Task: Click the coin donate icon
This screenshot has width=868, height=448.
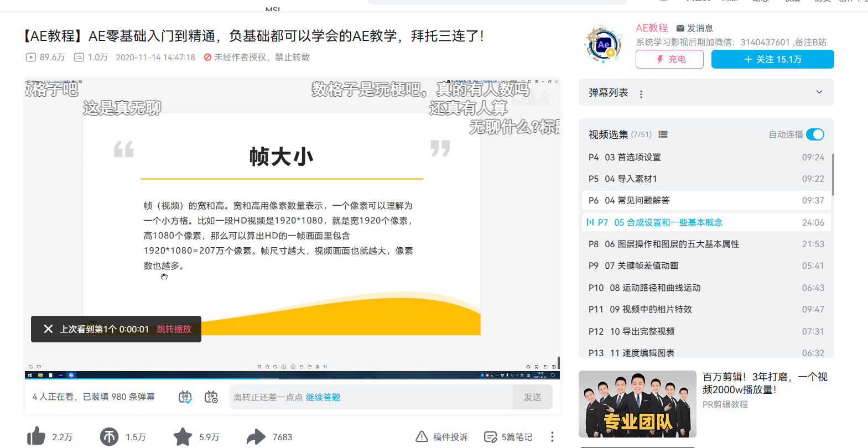Action: point(109,437)
